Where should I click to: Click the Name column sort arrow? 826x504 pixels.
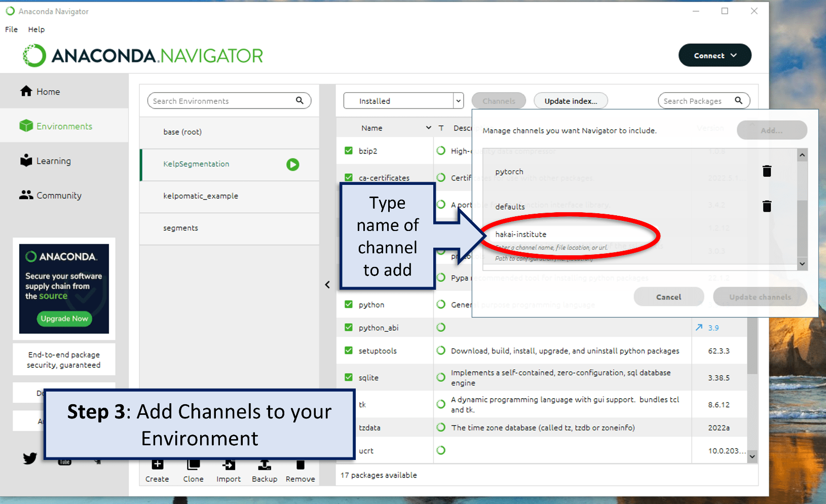click(429, 128)
